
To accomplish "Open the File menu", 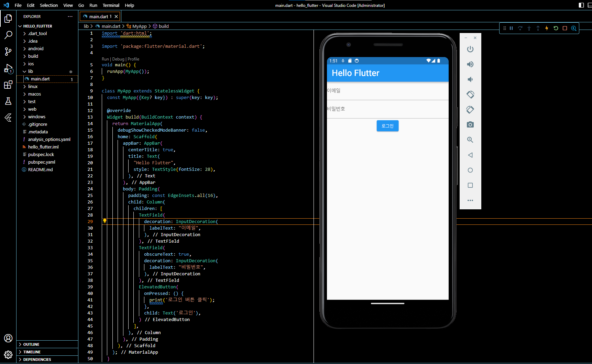I will point(18,5).
